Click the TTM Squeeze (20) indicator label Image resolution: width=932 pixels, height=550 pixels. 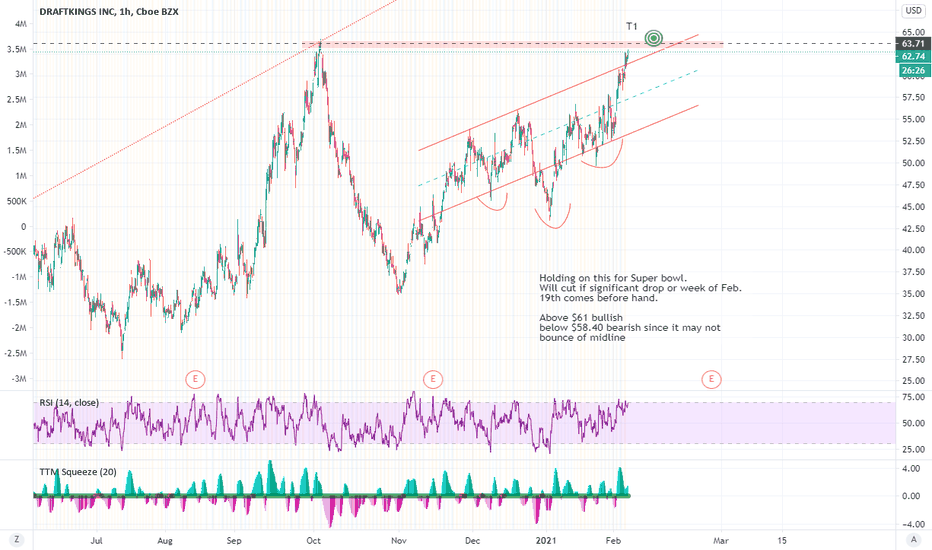[78, 472]
